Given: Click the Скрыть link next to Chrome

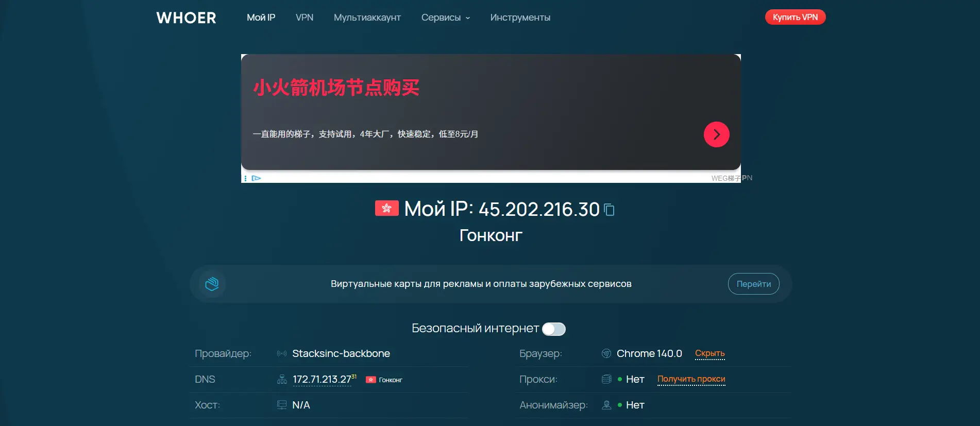Looking at the screenshot, I should pos(709,353).
